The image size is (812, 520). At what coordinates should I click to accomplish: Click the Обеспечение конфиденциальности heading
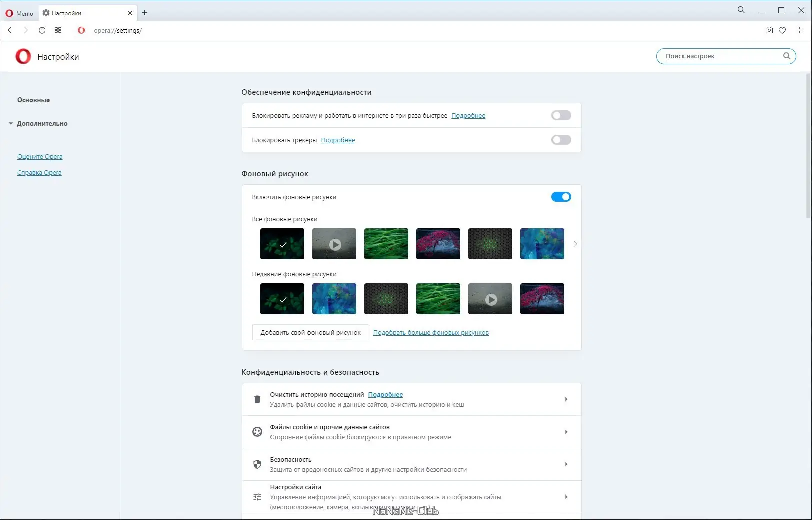306,92
